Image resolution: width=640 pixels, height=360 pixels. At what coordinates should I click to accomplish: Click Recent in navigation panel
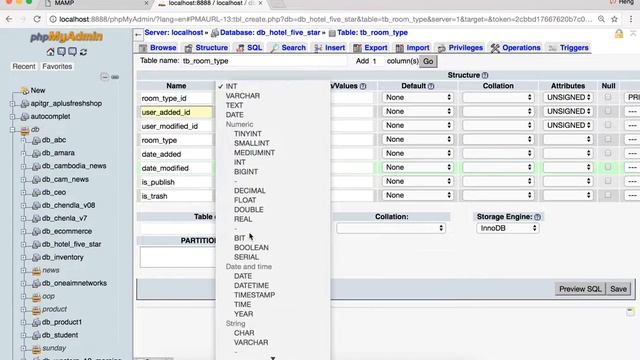click(x=24, y=66)
